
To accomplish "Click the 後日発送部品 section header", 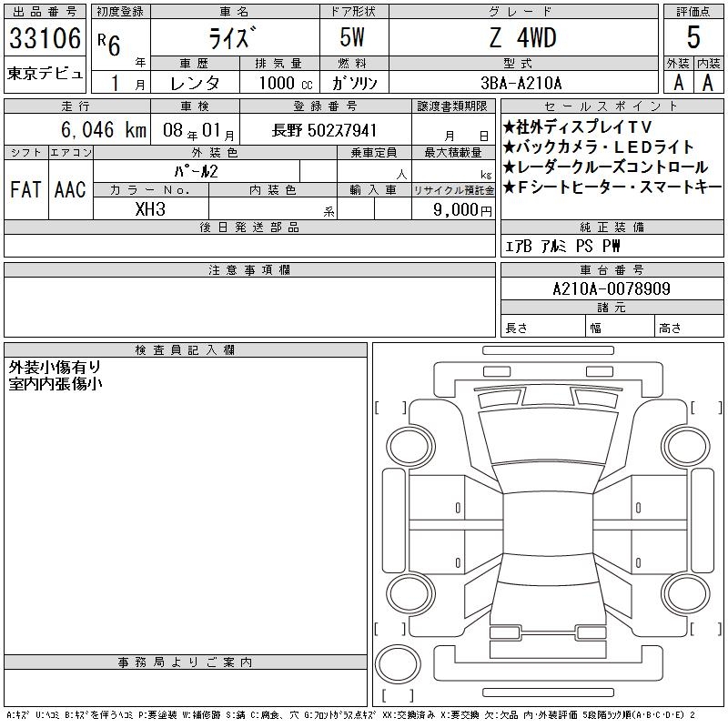I will click(249, 227).
